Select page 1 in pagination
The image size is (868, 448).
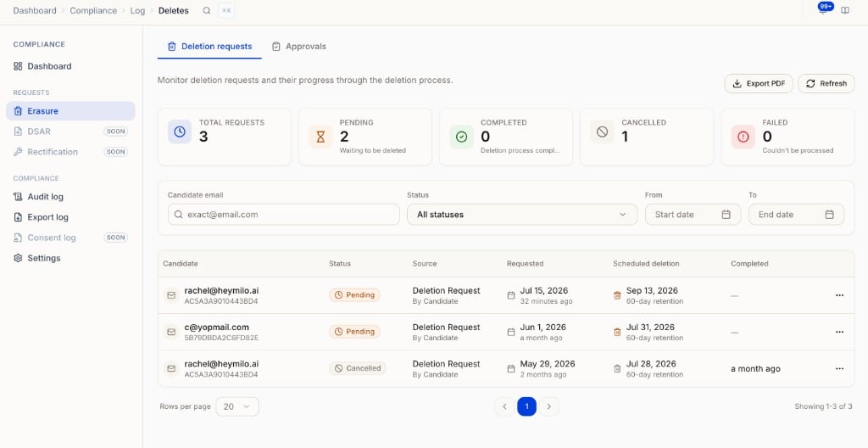click(526, 406)
